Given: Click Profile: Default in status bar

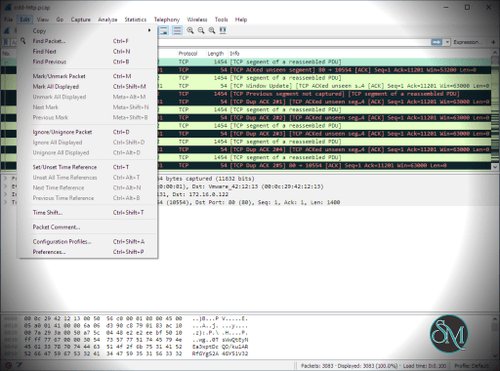Looking at the screenshot, I should click(x=471, y=366).
